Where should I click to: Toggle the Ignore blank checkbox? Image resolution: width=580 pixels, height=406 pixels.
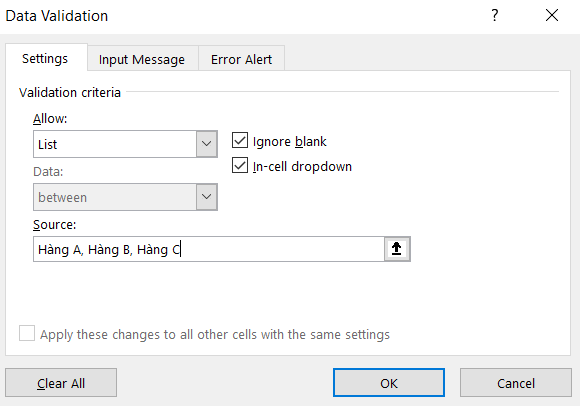point(240,141)
